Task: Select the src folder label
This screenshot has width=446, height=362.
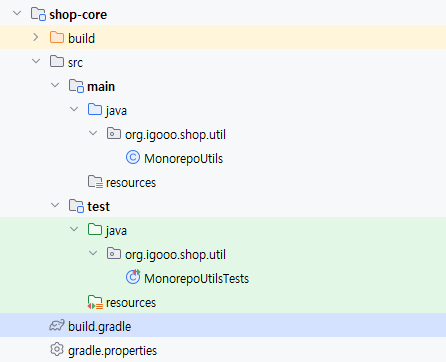Action: 75,63
